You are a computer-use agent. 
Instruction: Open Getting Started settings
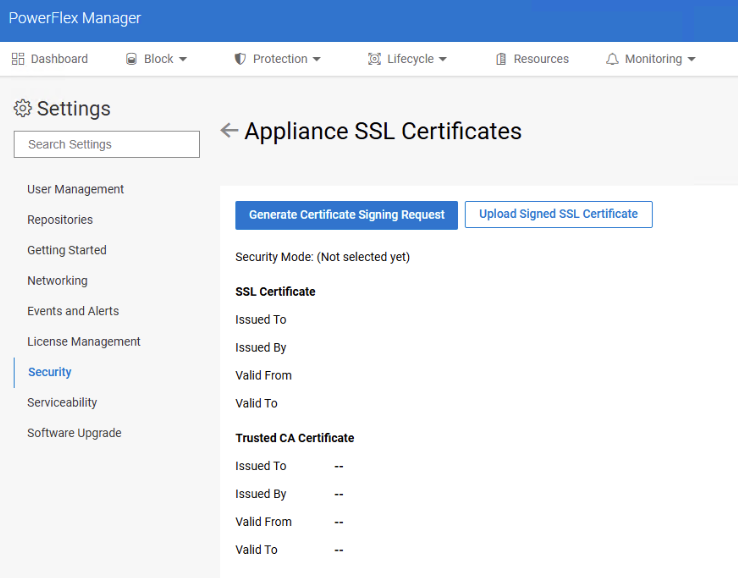(x=67, y=250)
